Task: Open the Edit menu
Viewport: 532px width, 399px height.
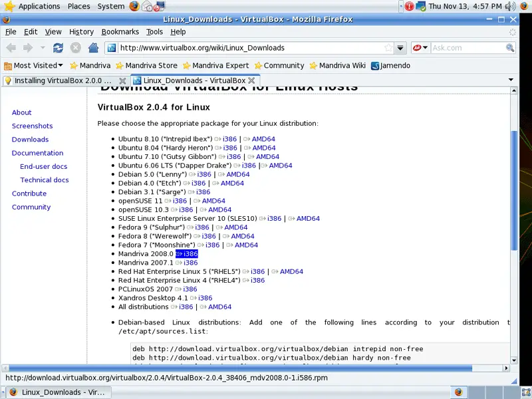Action: click(x=31, y=32)
